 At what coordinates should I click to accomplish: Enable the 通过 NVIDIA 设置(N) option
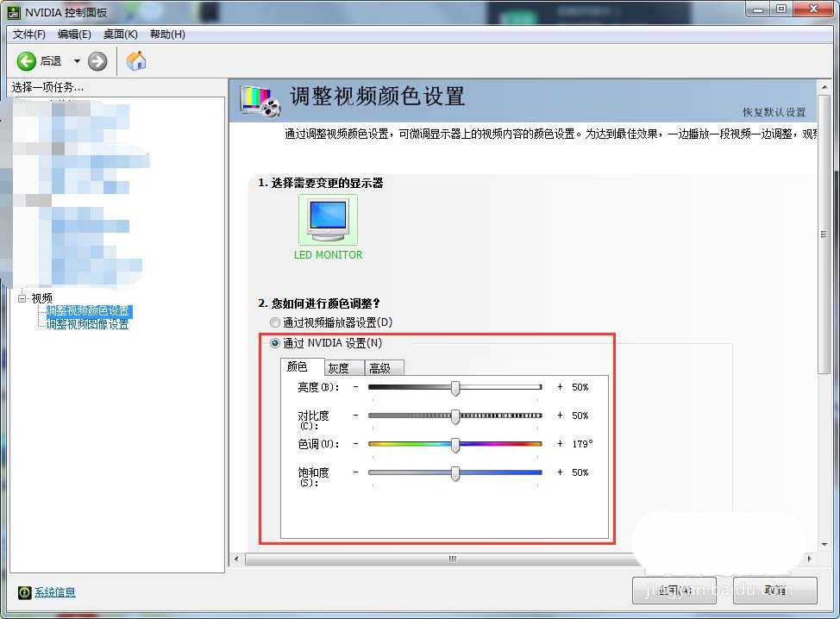click(x=275, y=342)
